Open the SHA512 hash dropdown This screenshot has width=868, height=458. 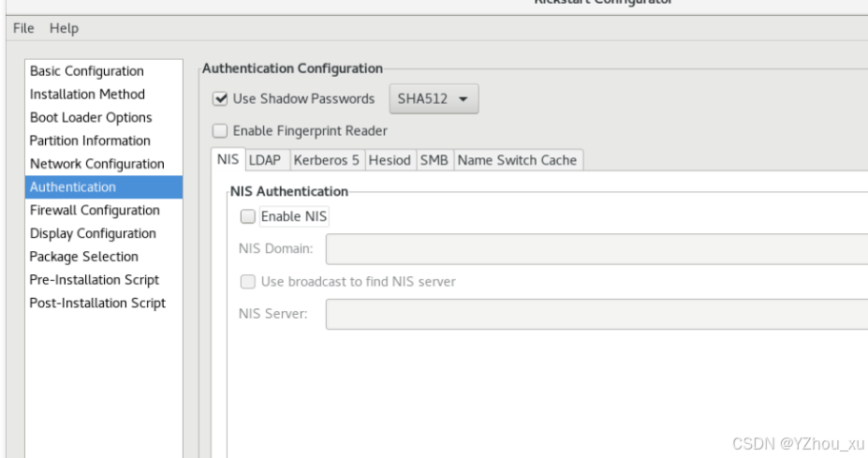[x=432, y=99]
